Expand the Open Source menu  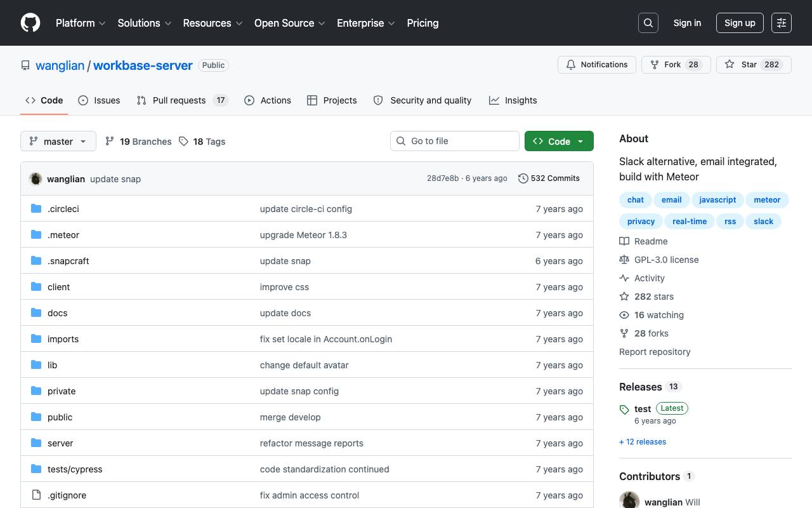[290, 23]
